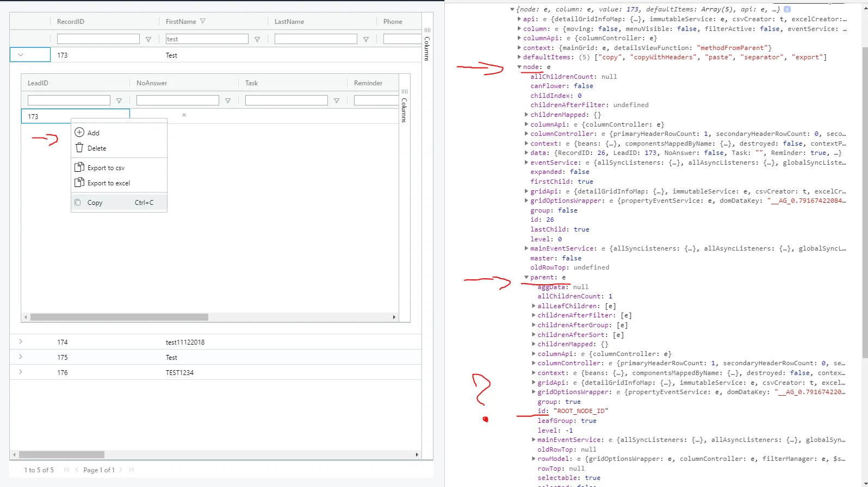
Task: Click the LeadID filter funnel icon
Action: (x=119, y=101)
